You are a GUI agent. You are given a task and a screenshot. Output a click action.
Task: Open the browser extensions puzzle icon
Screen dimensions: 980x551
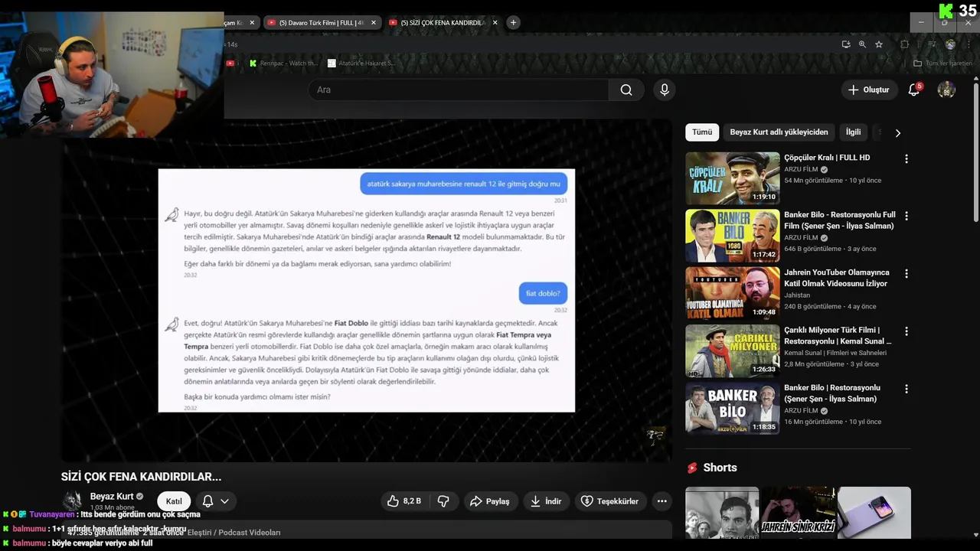[x=904, y=44]
